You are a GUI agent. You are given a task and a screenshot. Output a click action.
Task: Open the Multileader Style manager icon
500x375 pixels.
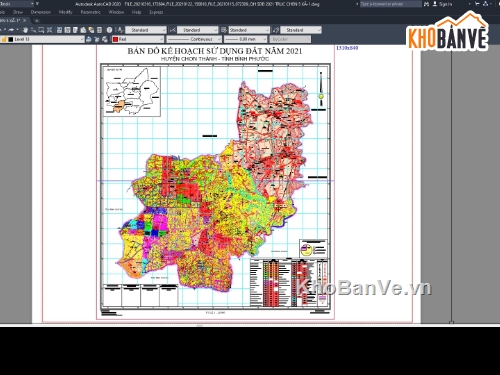click(x=276, y=30)
